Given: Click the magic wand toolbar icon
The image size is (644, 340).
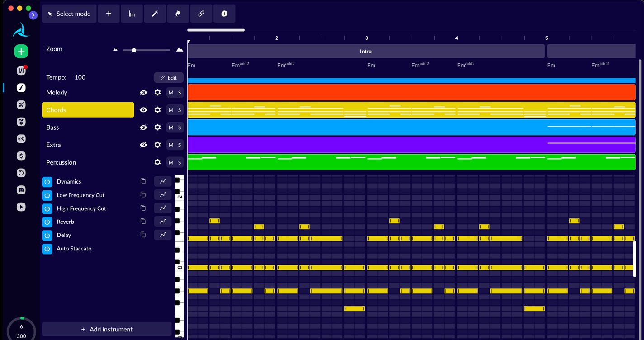Looking at the screenshot, I should click(155, 14).
